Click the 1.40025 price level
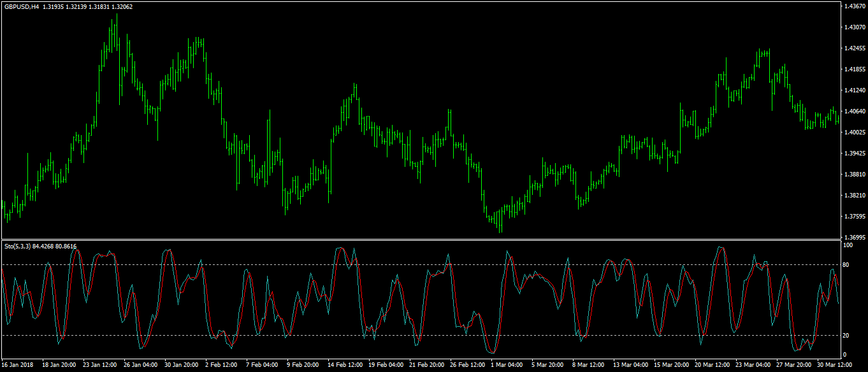Screen dimensions: 868x372 coord(853,132)
